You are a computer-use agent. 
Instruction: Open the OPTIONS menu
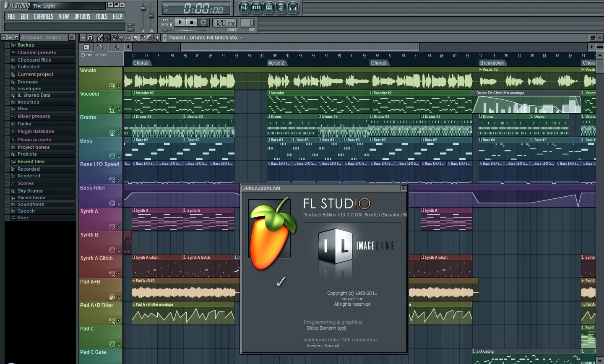click(x=82, y=16)
